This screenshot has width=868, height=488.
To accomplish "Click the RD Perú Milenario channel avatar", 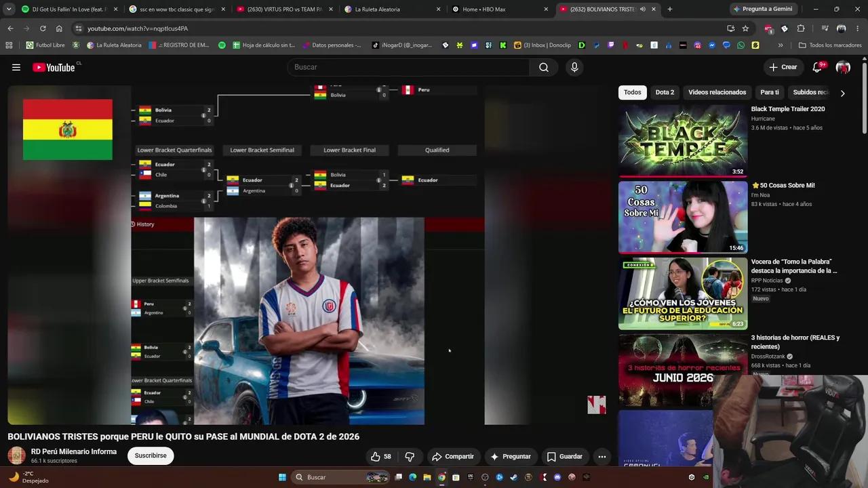I will pyautogui.click(x=16, y=455).
